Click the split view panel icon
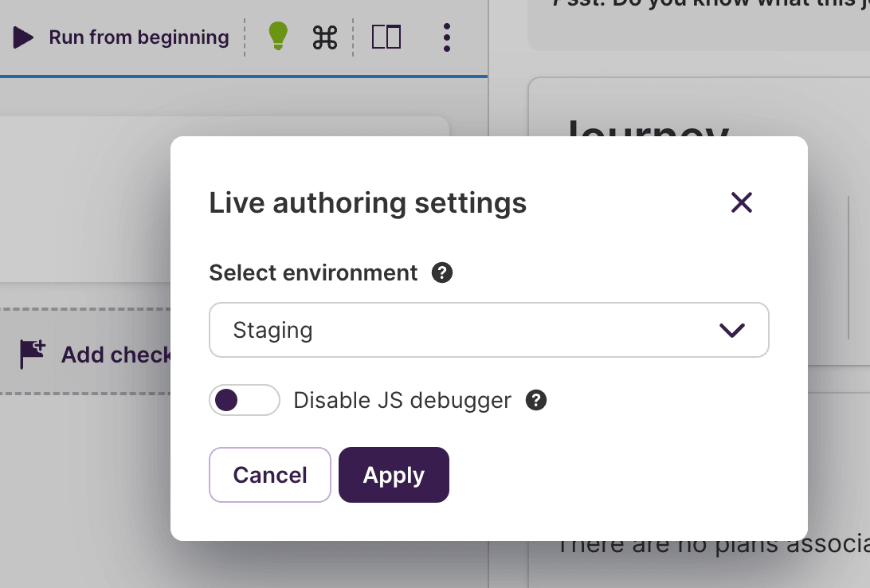 click(x=387, y=37)
